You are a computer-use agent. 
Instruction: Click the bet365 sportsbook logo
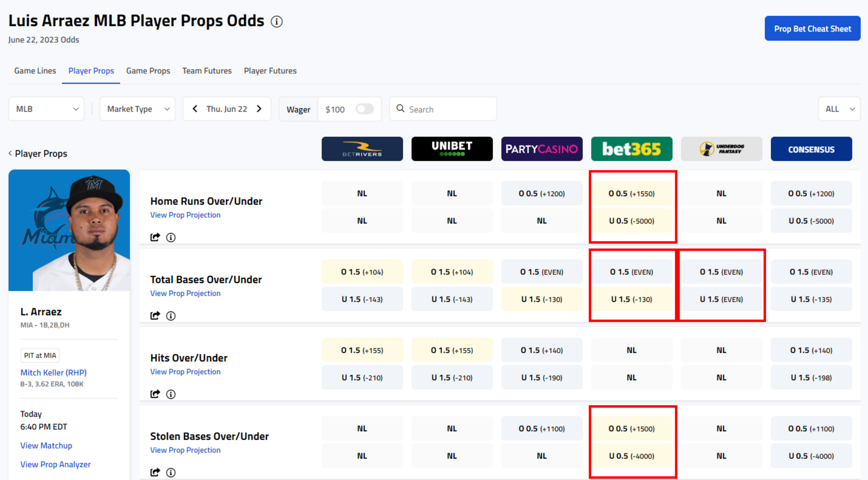[x=631, y=149]
